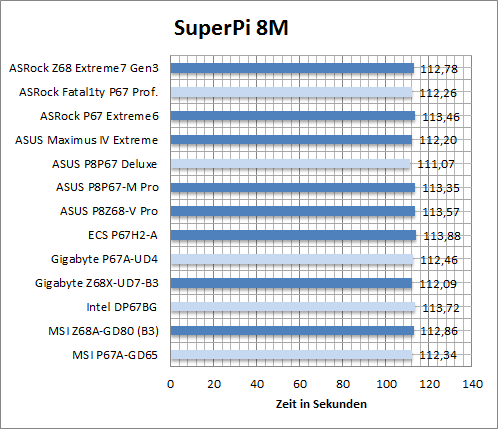This screenshot has width=498, height=429.
Task: Select the ASRock Fatal1ty P67 Prof. label
Action: coord(89,92)
